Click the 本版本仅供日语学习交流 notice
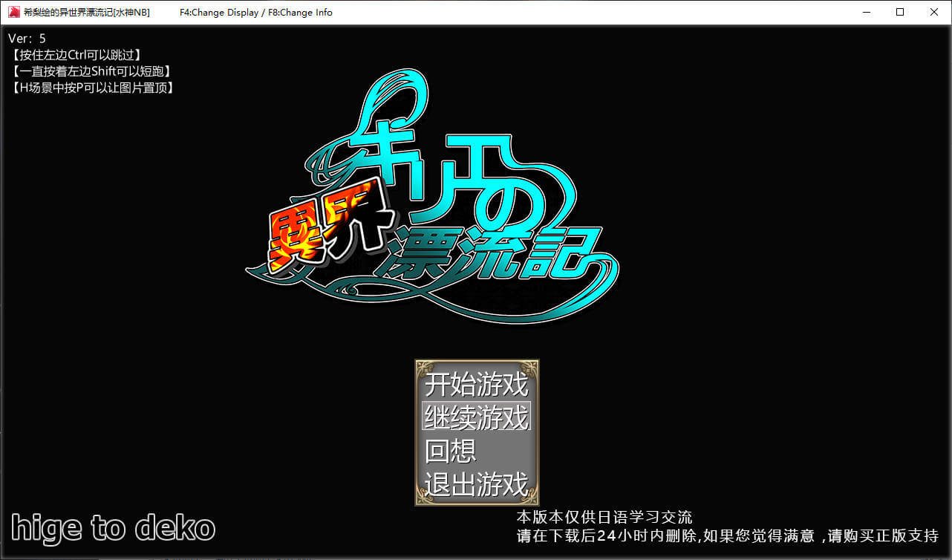 604,518
